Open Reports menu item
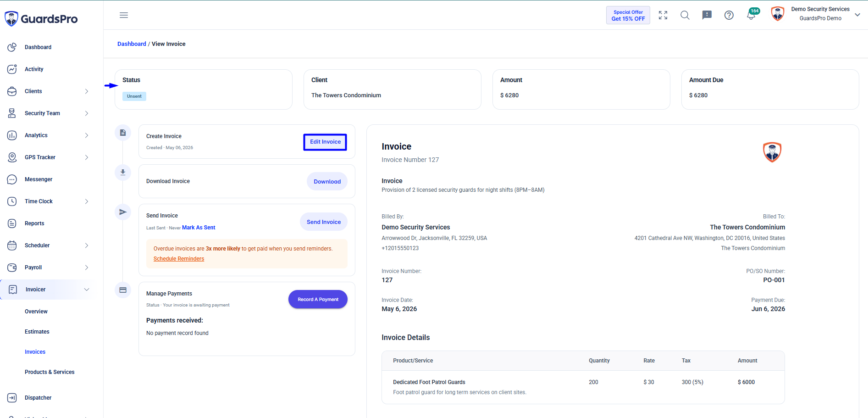This screenshot has width=868, height=418. [x=34, y=223]
